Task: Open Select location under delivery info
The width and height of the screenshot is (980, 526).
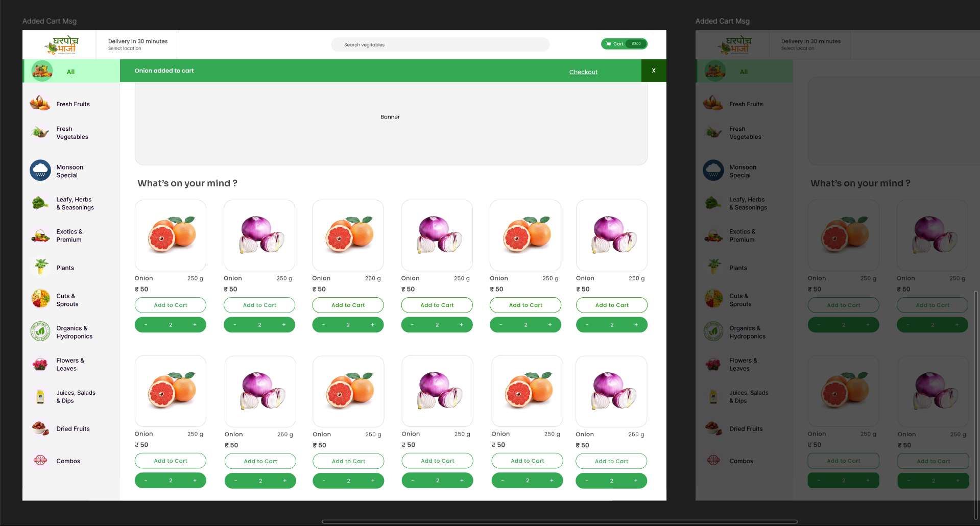Action: click(125, 49)
